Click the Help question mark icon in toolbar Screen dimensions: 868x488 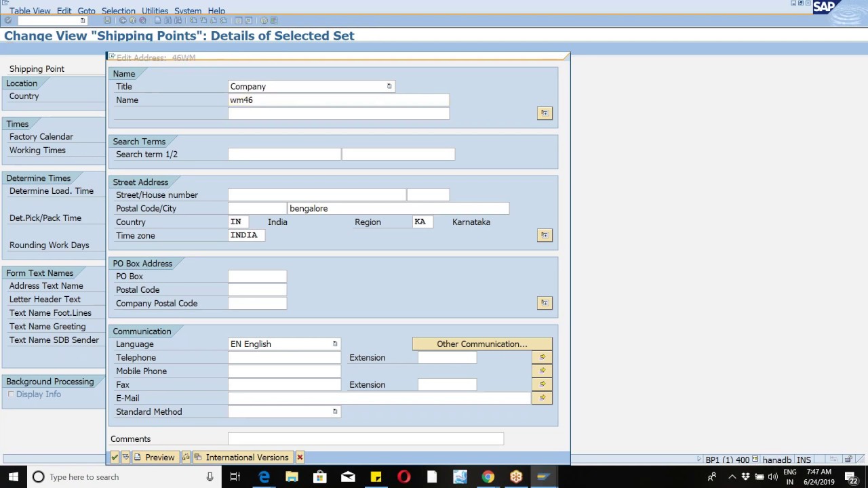[264, 20]
